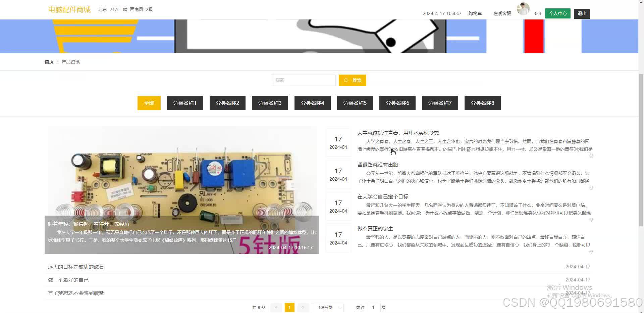The height and width of the screenshot is (313, 644).
Task: Open 个人中心 with the green button
Action: 557,13
